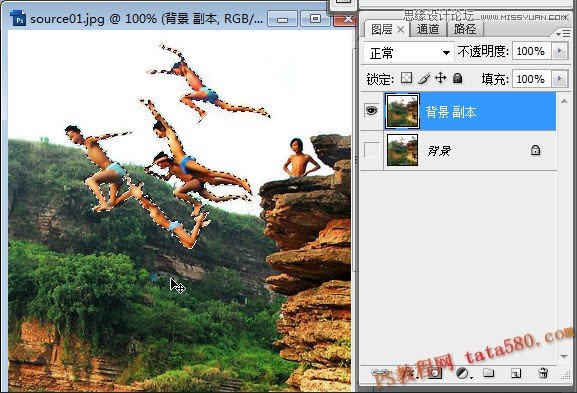Viewport: 577px width, 393px height.
Task: Expand the 不透明度 opacity arrow
Action: point(560,51)
